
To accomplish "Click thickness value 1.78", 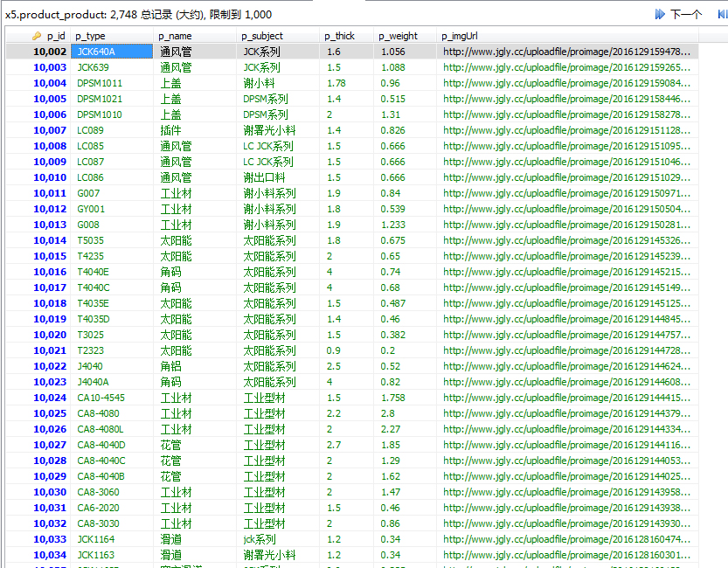I will point(346,83).
